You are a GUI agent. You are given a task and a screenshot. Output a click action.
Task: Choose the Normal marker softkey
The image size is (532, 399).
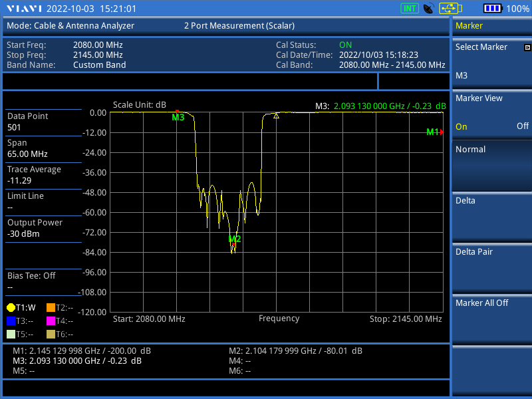pyautogui.click(x=491, y=166)
